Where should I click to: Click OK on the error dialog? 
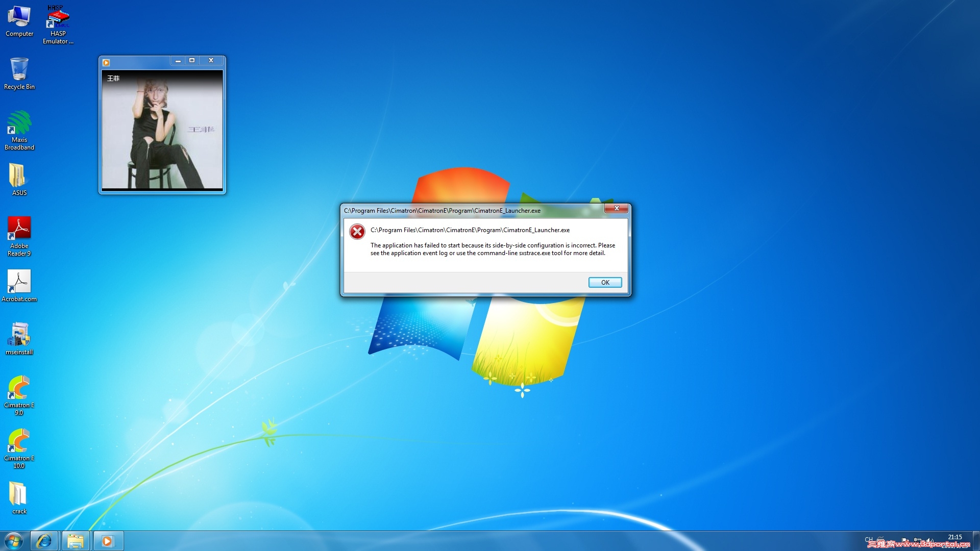(605, 282)
